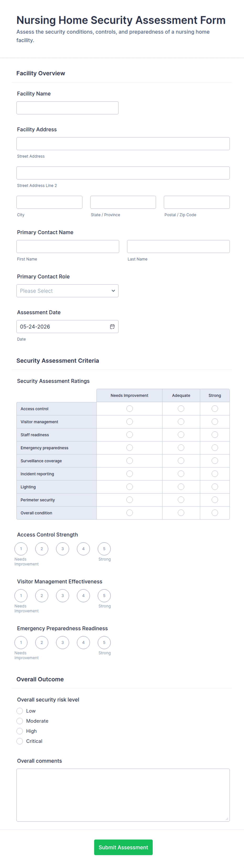Set Visitor Management Effectiveness to 5
This screenshot has width=244, height=868.
(x=104, y=596)
